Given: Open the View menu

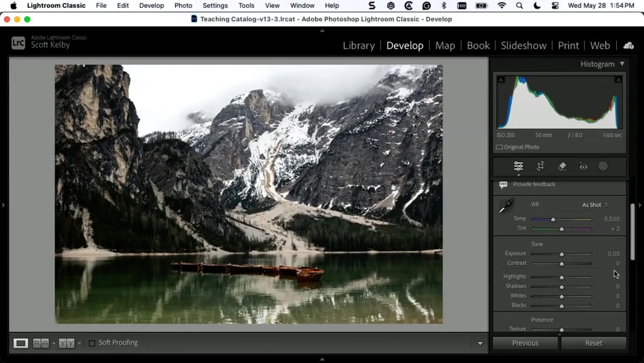Looking at the screenshot, I should coord(272,5).
